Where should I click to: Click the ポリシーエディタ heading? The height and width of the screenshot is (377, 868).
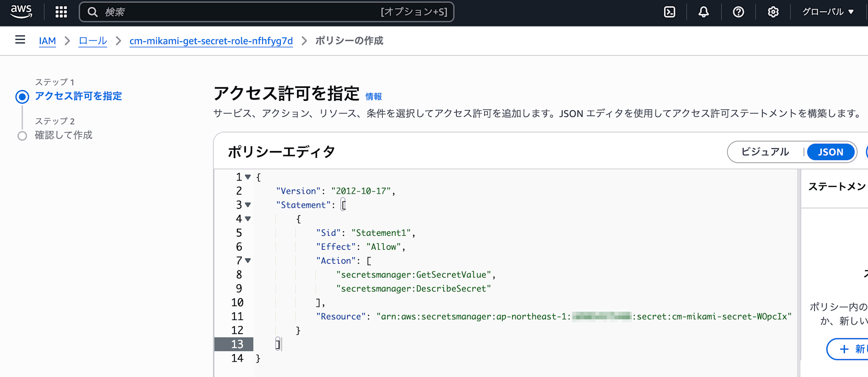click(281, 152)
